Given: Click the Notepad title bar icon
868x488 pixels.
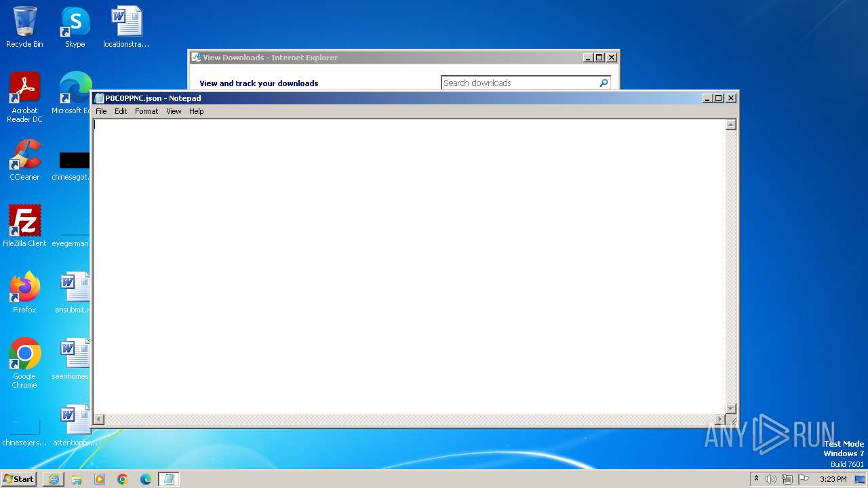Looking at the screenshot, I should tap(99, 98).
